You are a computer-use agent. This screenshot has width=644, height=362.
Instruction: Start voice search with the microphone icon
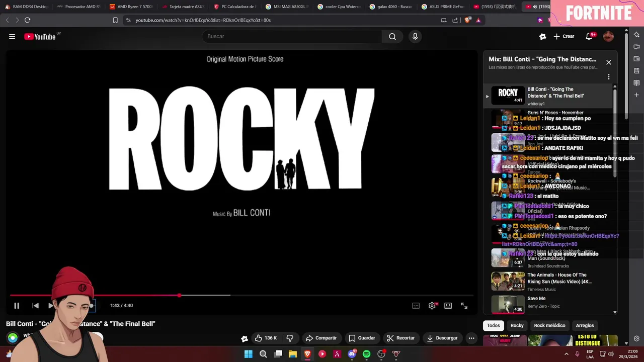(x=415, y=36)
